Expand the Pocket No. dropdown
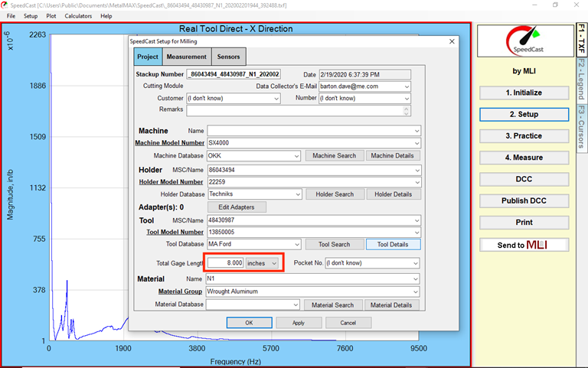Screen dimensions: 588x368 tap(416, 263)
